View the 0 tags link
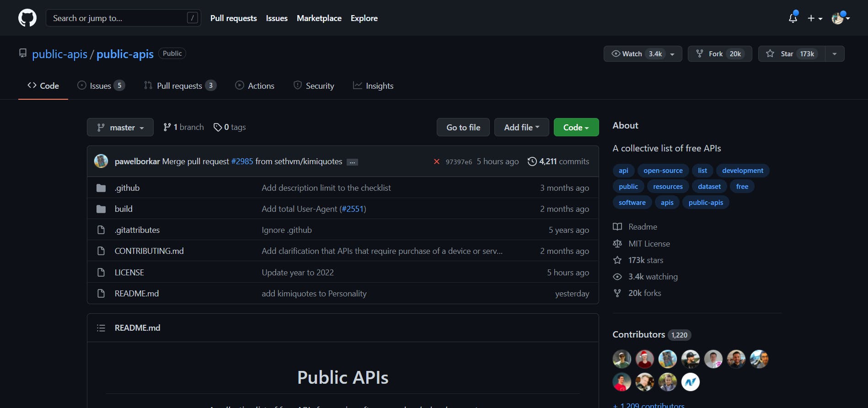The image size is (868, 408). point(230,127)
